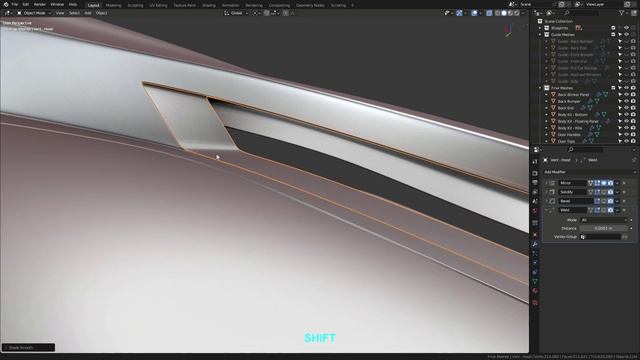This screenshot has height=360, width=640.
Task: Collapse the Final Meshes collection
Action: pos(540,88)
